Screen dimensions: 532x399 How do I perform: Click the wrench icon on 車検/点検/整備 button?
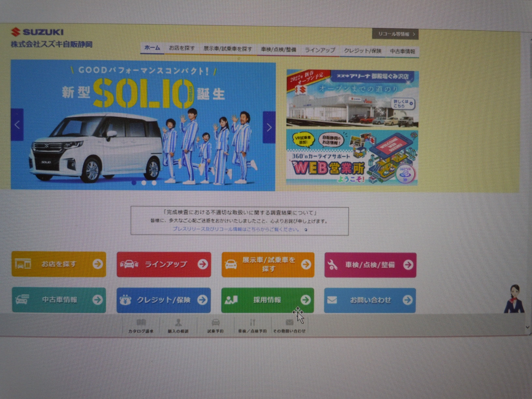[333, 265]
